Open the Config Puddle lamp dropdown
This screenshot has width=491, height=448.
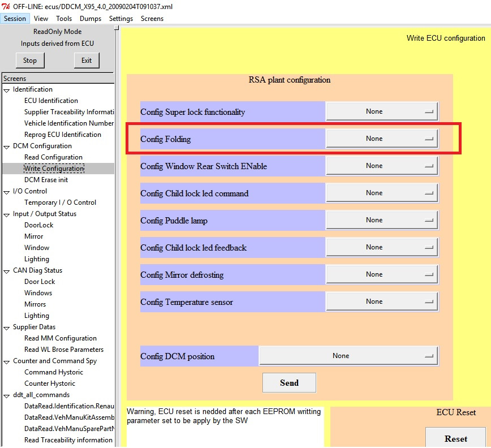382,220
